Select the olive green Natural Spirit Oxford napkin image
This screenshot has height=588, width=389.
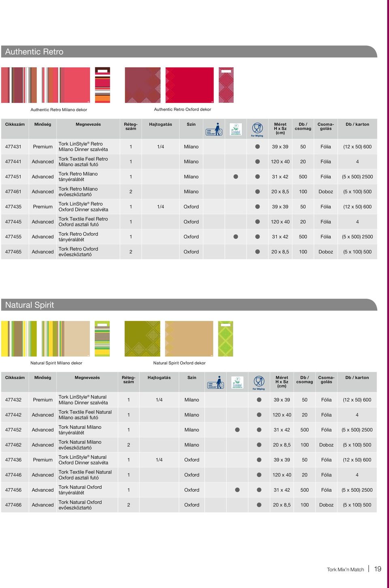[x=142, y=339]
